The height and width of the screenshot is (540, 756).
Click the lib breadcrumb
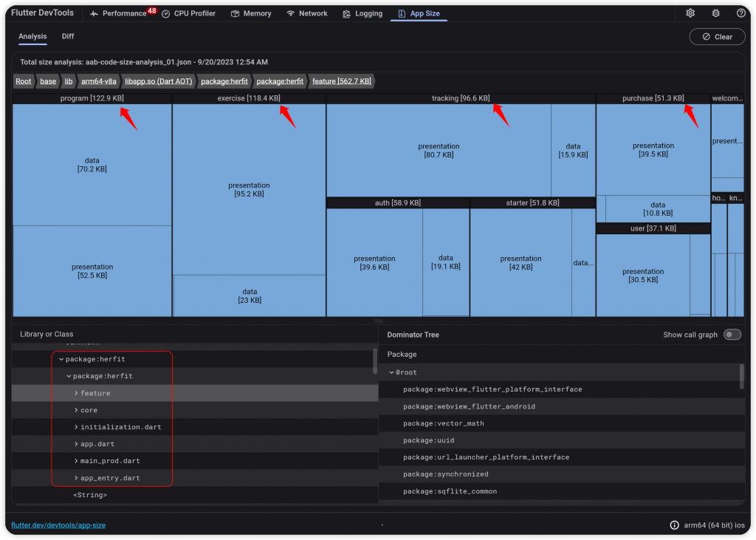coord(69,81)
